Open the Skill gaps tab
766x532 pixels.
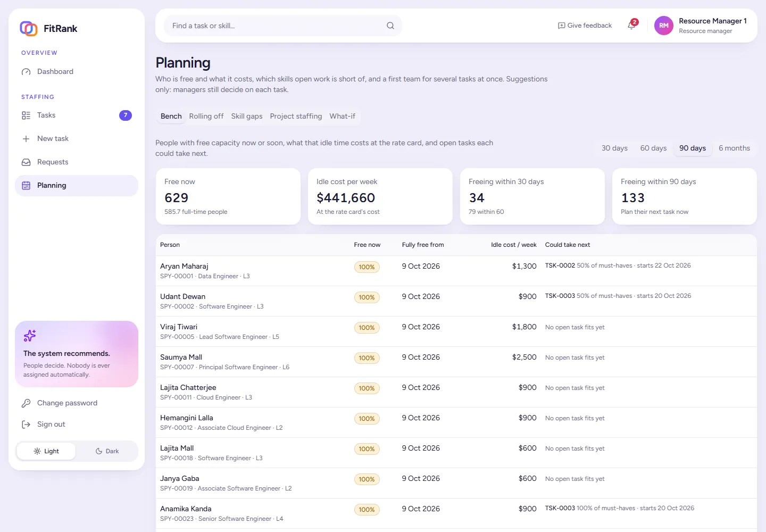[247, 117]
